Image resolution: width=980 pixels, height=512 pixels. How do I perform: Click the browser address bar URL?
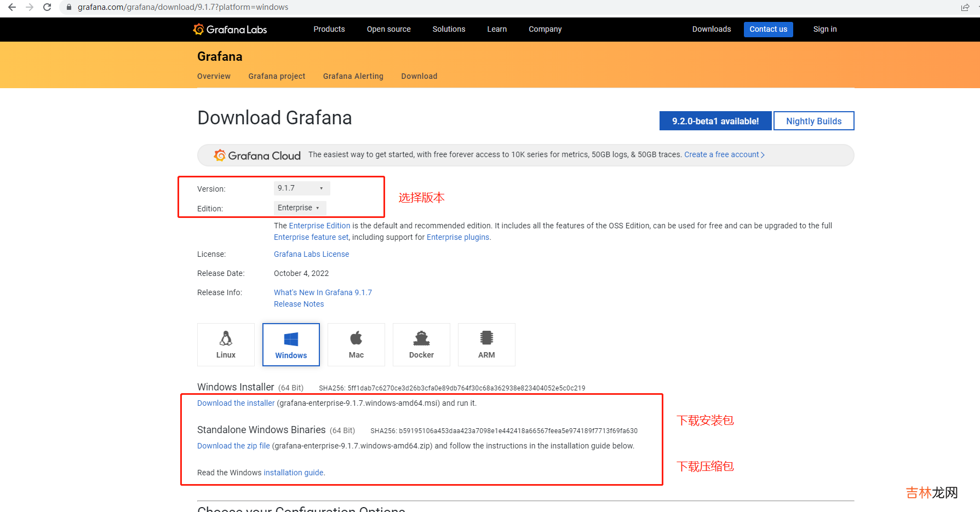coord(183,7)
